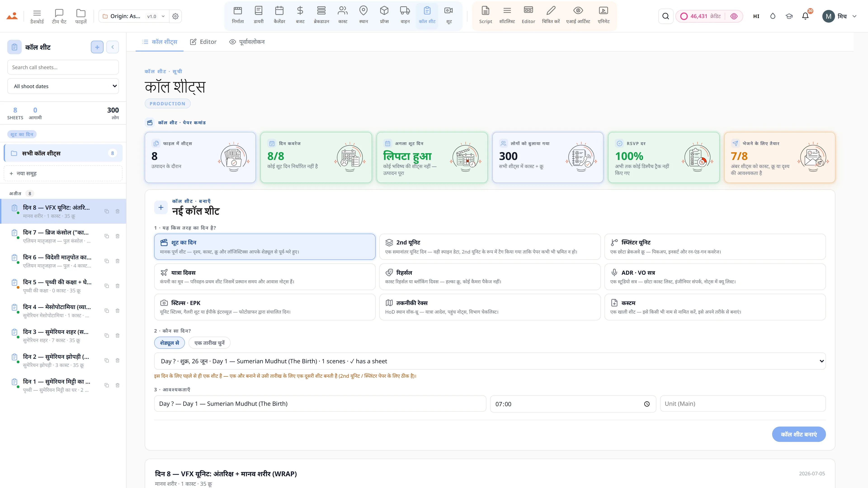Open फाइलें folder icon

tap(81, 16)
